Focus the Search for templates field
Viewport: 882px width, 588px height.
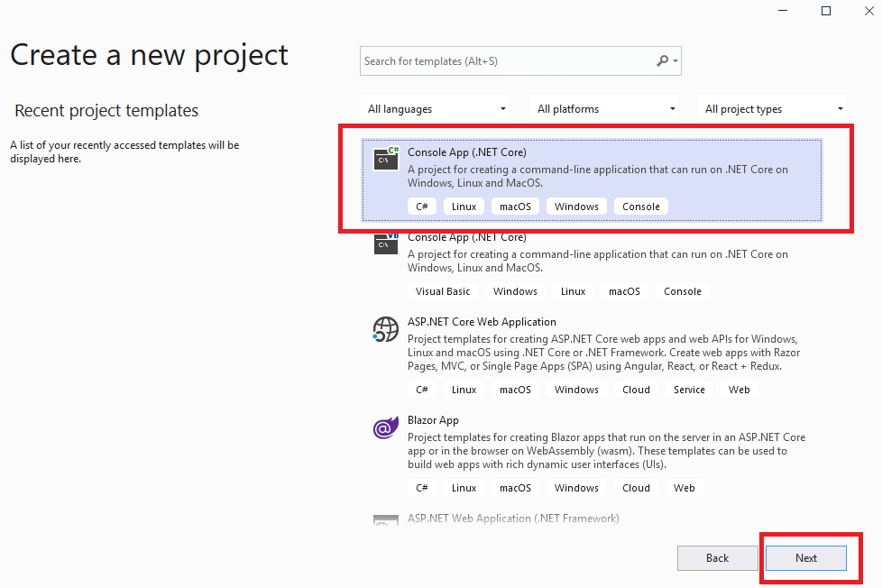pyautogui.click(x=520, y=60)
